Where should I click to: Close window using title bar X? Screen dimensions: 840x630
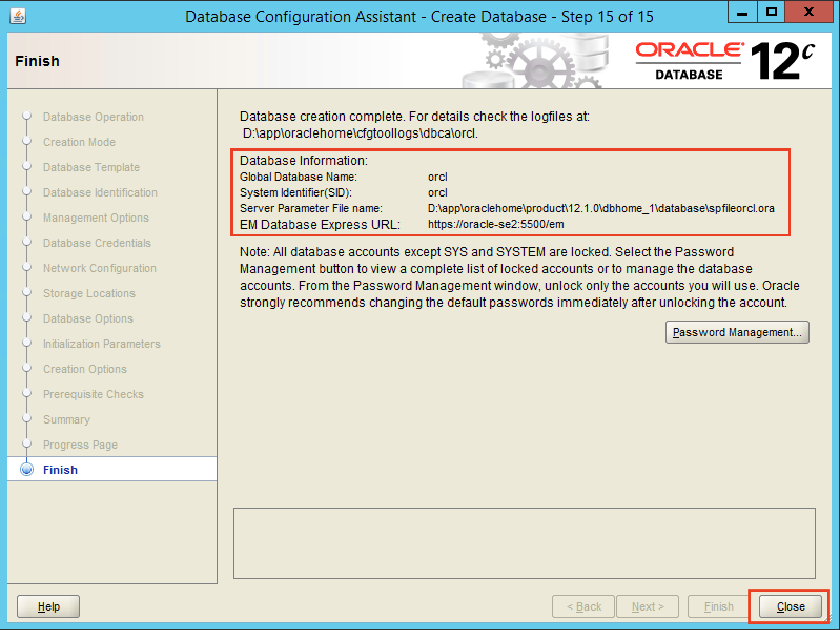click(809, 13)
